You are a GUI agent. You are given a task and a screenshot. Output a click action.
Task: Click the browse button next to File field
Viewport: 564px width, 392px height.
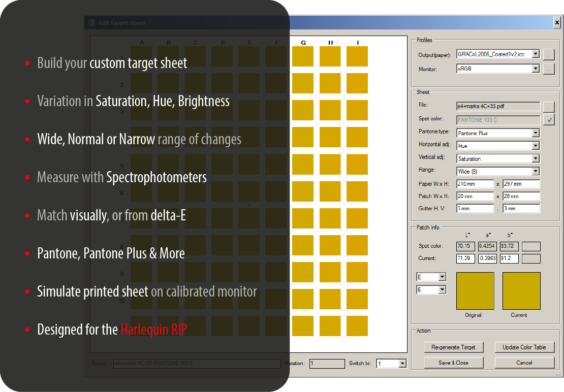tap(548, 107)
